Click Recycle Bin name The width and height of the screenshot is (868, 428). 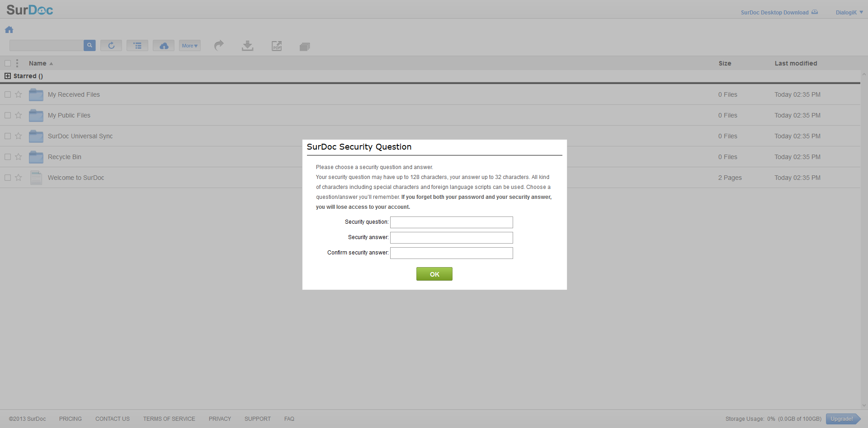pos(65,157)
